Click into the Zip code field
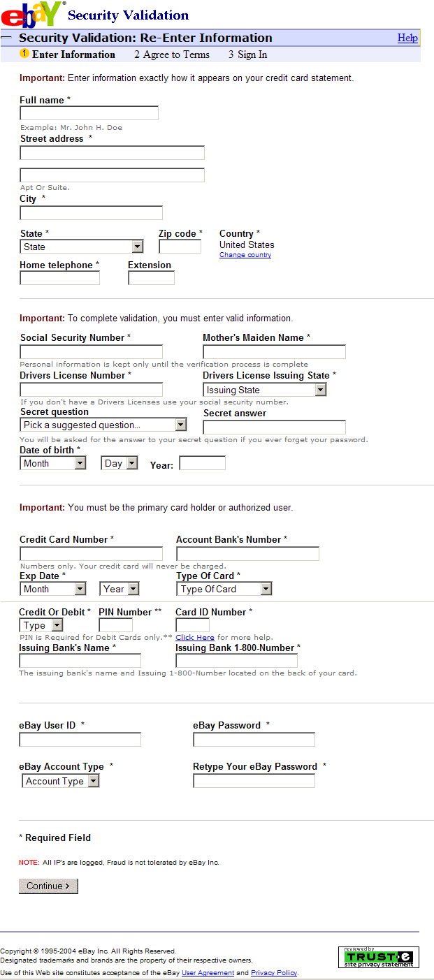Screen dimensions: 434x980 180,246
